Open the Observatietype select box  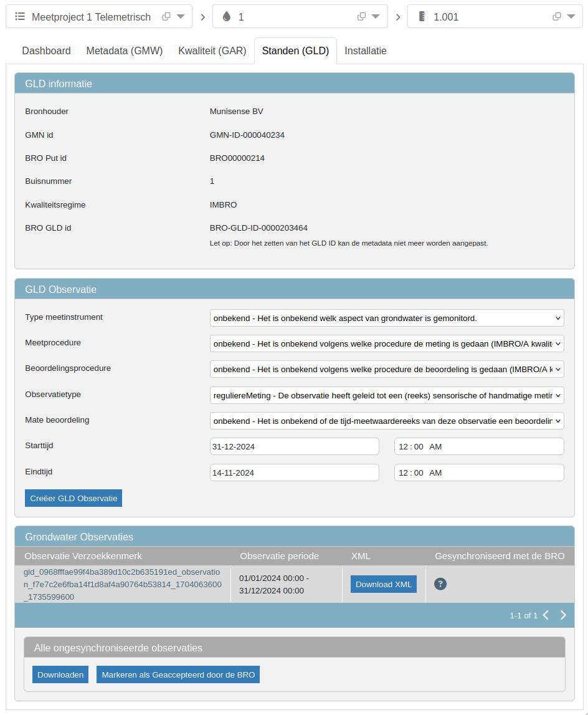387,395
